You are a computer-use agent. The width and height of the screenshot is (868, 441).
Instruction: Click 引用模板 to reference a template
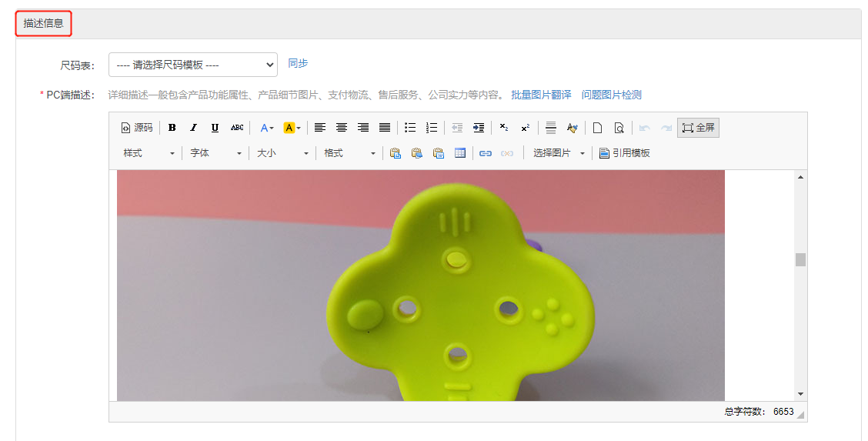coord(624,153)
